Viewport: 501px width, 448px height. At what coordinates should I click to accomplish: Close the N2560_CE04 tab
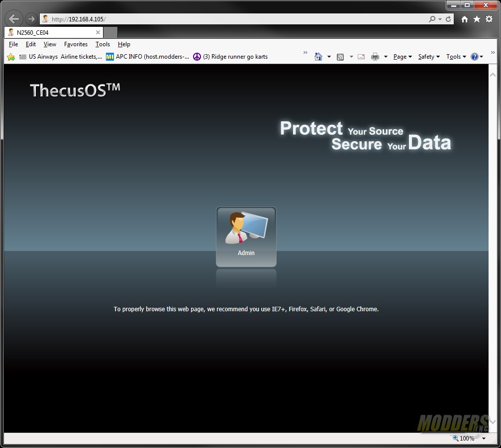click(98, 32)
